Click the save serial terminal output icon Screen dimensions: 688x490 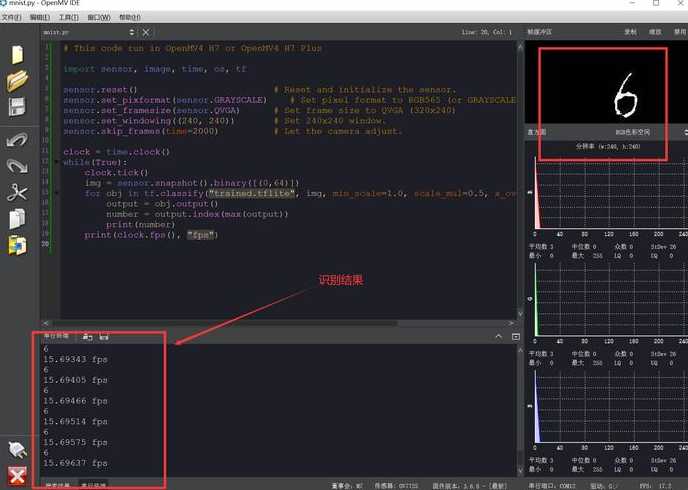tap(104, 336)
